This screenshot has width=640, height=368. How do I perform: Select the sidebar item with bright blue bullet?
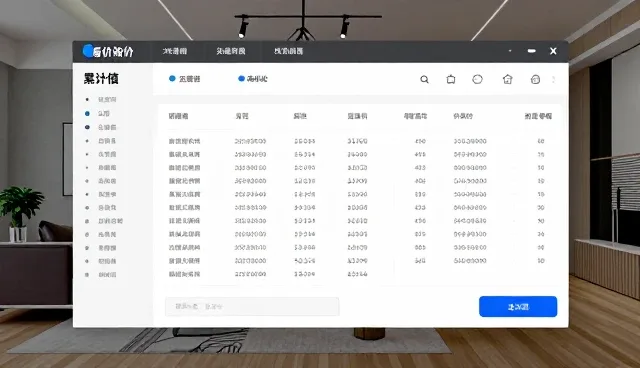pos(98,113)
